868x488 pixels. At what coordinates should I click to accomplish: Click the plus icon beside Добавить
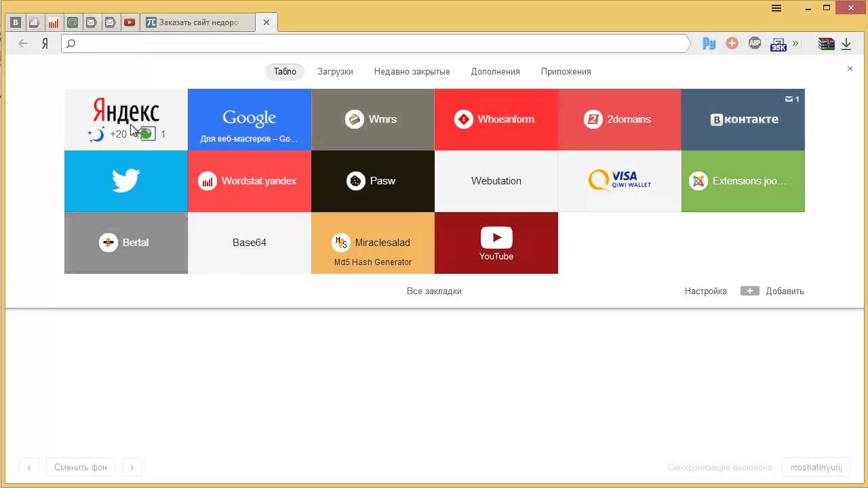coord(749,291)
